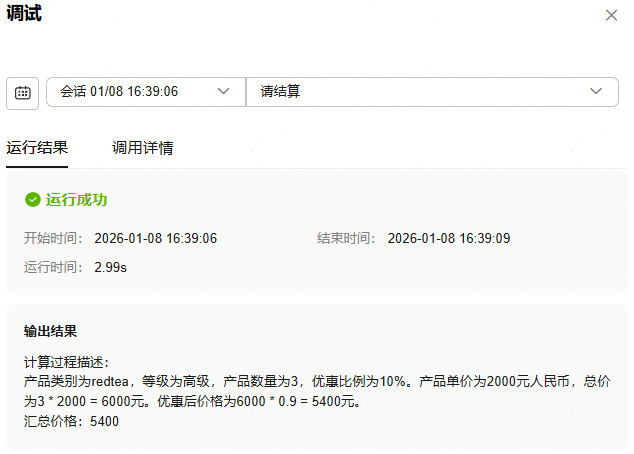Click the 调试 panel title

point(24,14)
